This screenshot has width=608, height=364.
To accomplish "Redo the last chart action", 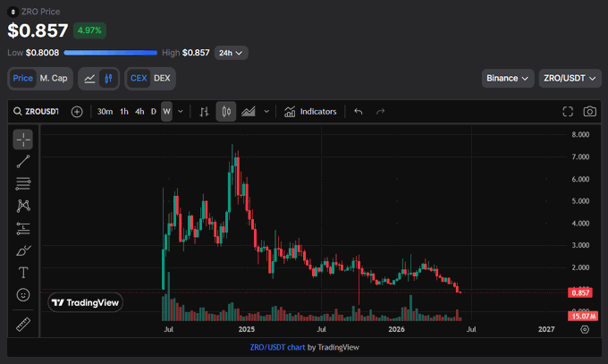I will 380,112.
